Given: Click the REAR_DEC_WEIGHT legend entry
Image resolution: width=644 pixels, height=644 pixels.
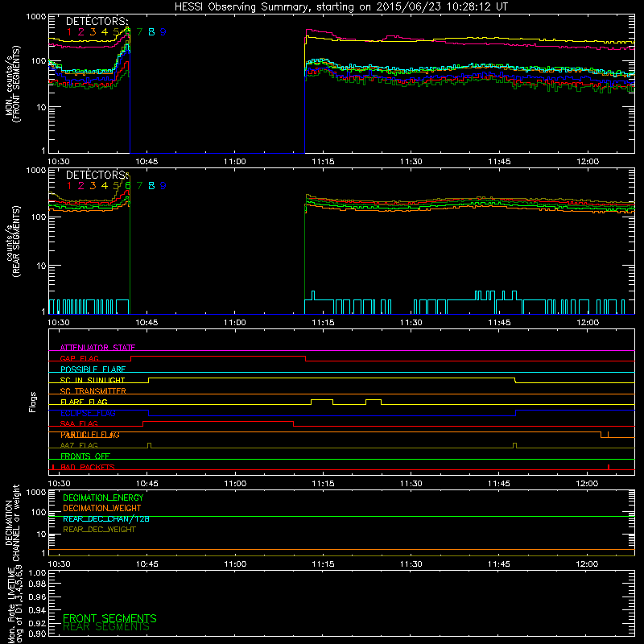Looking at the screenshot, I should coord(99,530).
